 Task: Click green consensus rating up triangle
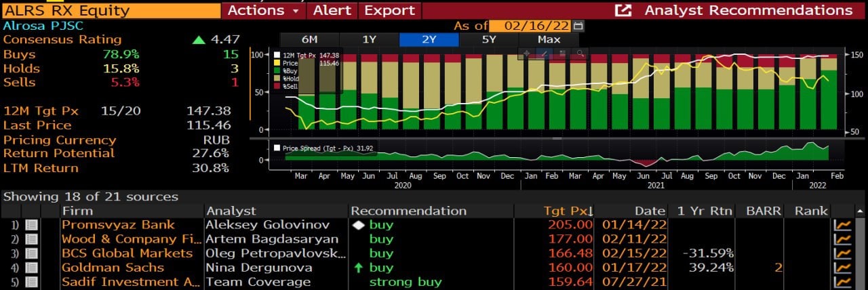(x=199, y=40)
